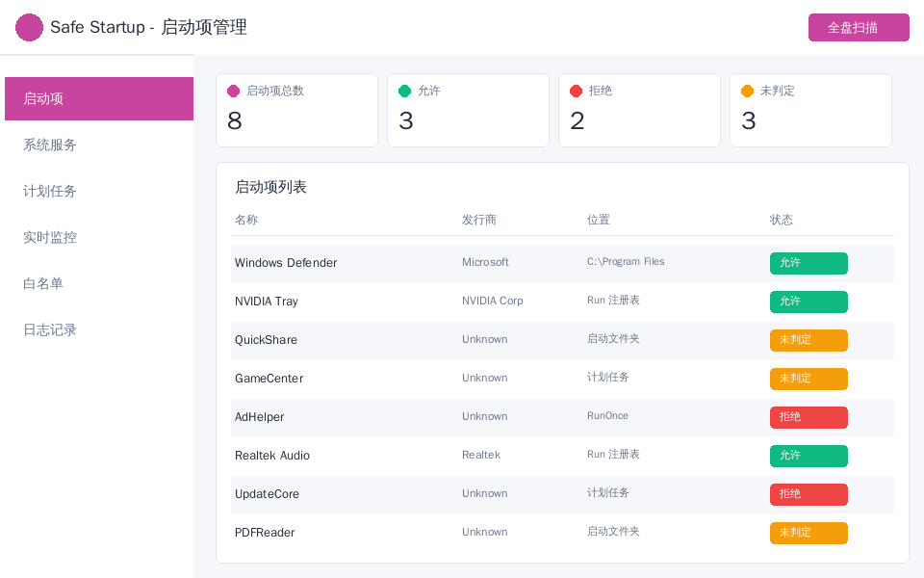
Task: Select the GameCenter entry name
Action: pyautogui.click(x=269, y=379)
